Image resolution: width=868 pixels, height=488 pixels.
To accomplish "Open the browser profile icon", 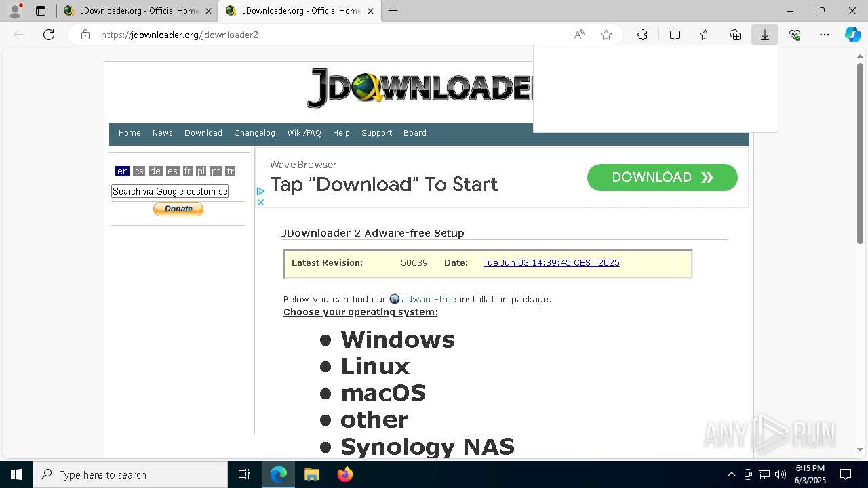I will (14, 11).
